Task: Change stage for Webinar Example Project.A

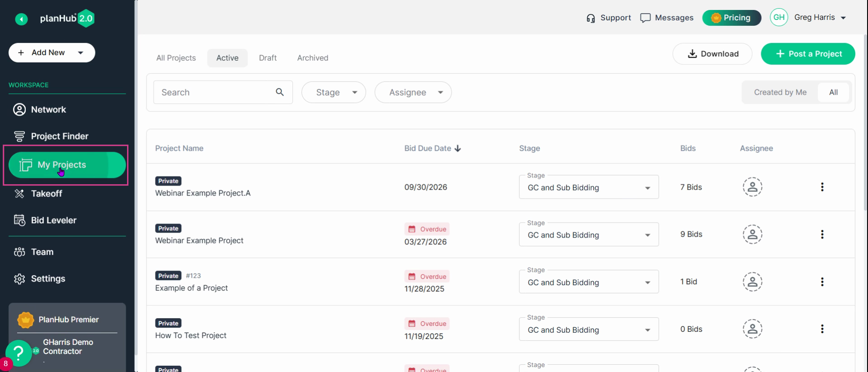Action: point(589,187)
